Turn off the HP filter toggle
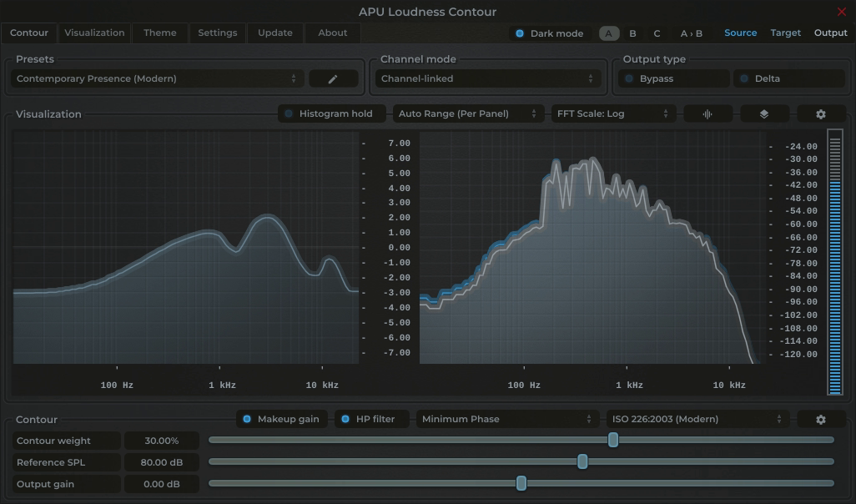This screenshot has width=856, height=504. 367,419
